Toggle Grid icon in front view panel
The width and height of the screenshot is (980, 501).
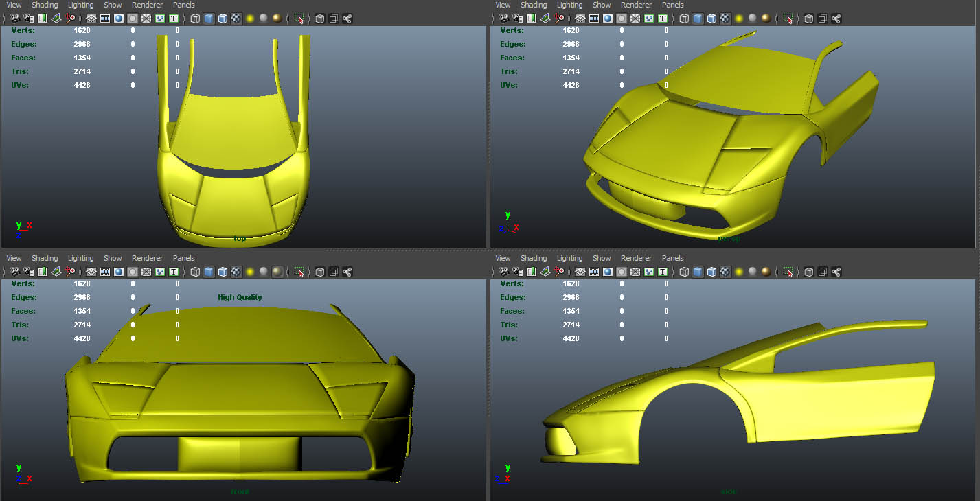[x=91, y=272]
